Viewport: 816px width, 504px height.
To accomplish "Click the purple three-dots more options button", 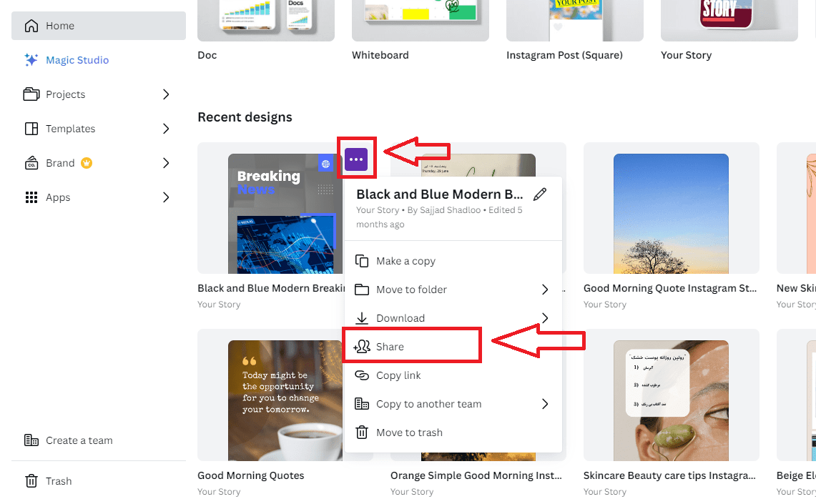I will 356,159.
